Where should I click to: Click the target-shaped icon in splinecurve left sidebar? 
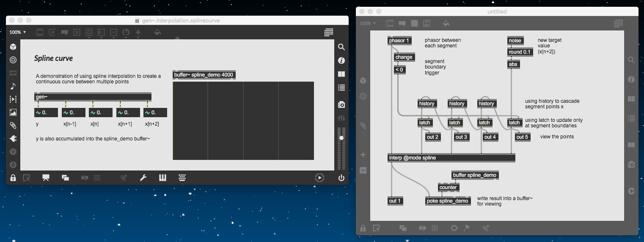coord(13,60)
